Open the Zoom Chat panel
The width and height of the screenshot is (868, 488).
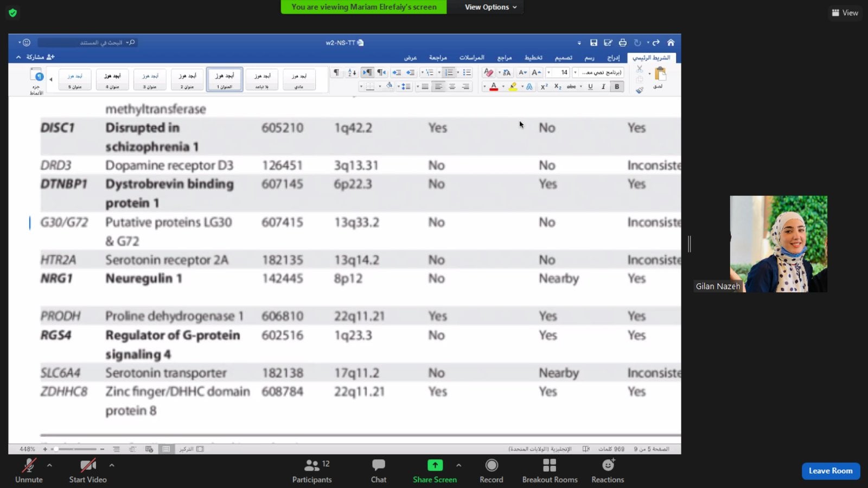pyautogui.click(x=378, y=465)
